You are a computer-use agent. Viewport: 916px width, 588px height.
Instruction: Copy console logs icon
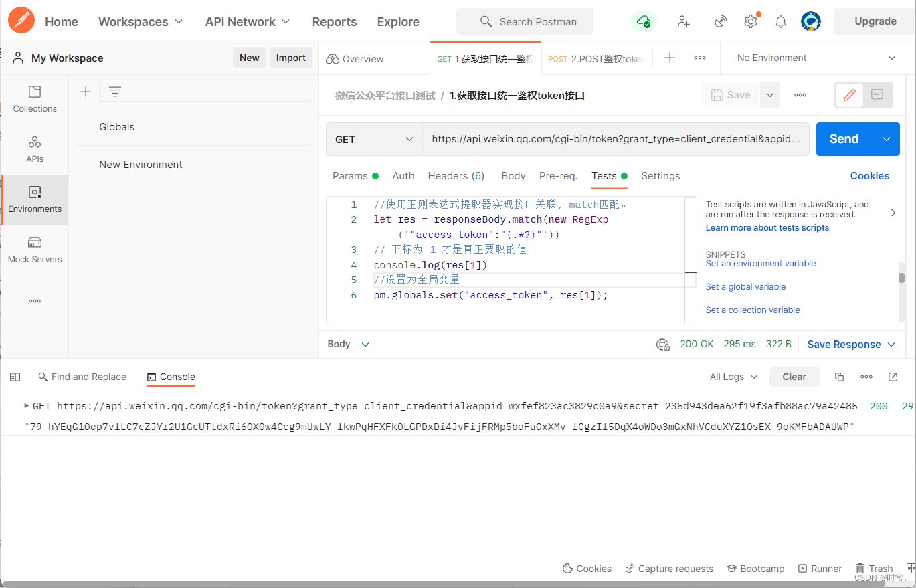[839, 377]
